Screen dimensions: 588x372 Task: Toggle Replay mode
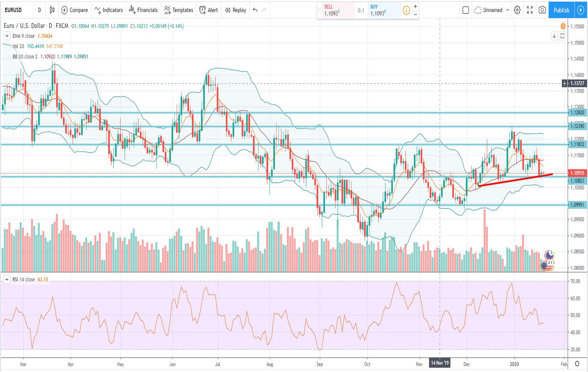pos(235,10)
